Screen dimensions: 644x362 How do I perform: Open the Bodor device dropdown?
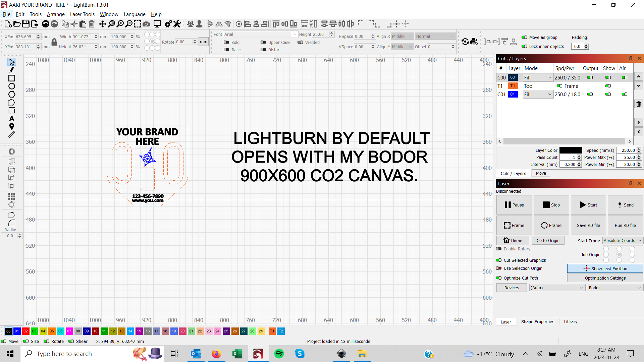pyautogui.click(x=615, y=288)
